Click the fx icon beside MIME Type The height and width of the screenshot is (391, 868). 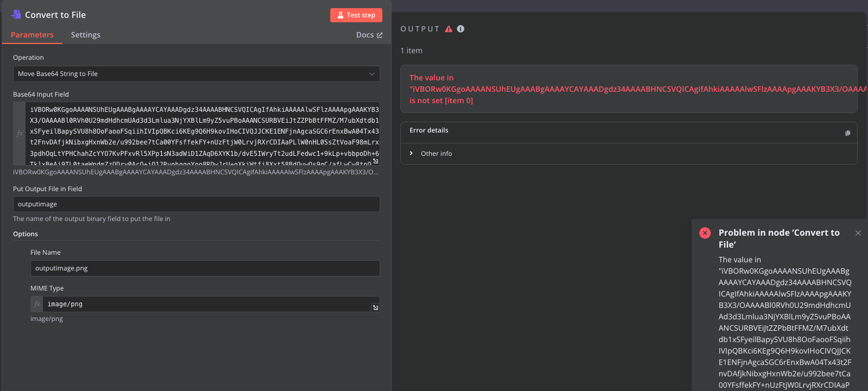[x=37, y=304]
